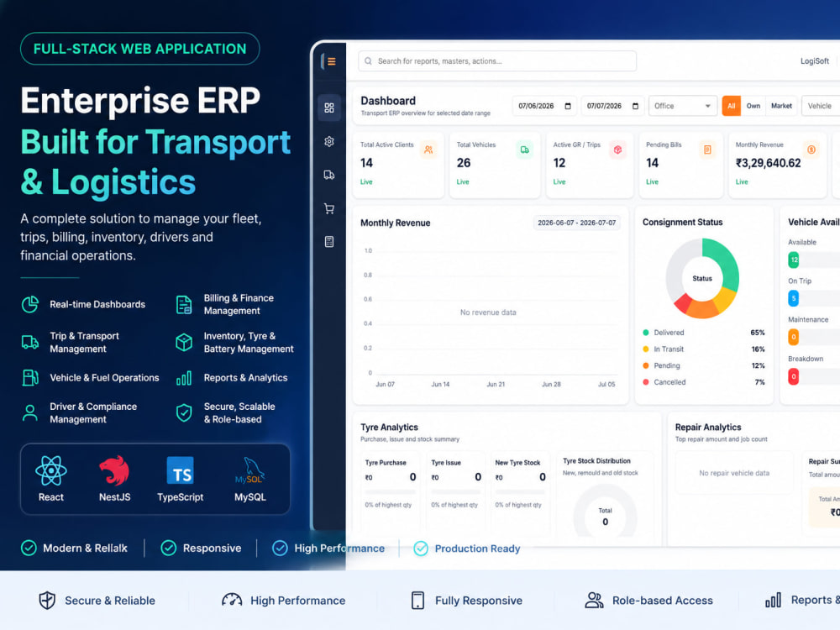
Task: Click the React logo
Action: pos(51,471)
